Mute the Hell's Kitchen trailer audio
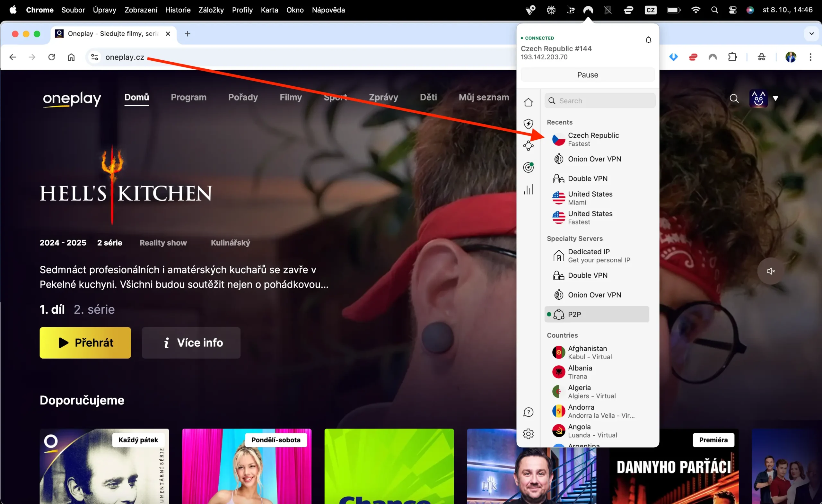Viewport: 822px width, 504px height. (x=771, y=271)
